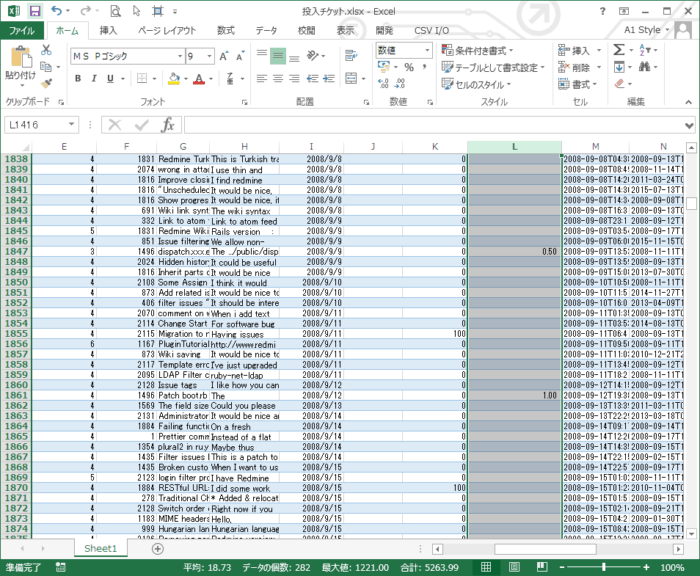Viewport: 700px width, 576px height.
Task: Open the font size dropdown
Action: point(209,56)
